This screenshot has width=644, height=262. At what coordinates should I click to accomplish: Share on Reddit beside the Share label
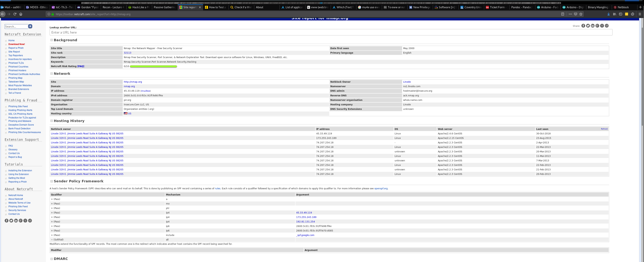coord(607,26)
